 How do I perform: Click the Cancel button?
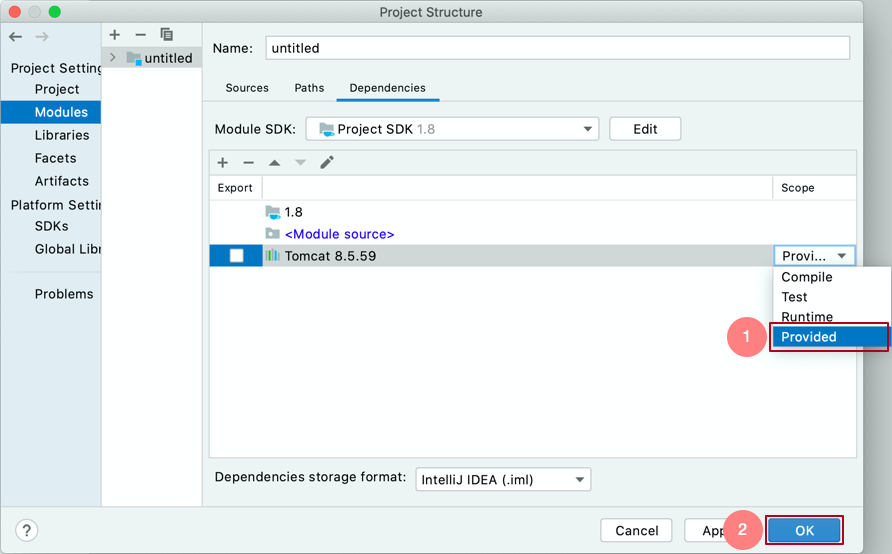(637, 531)
